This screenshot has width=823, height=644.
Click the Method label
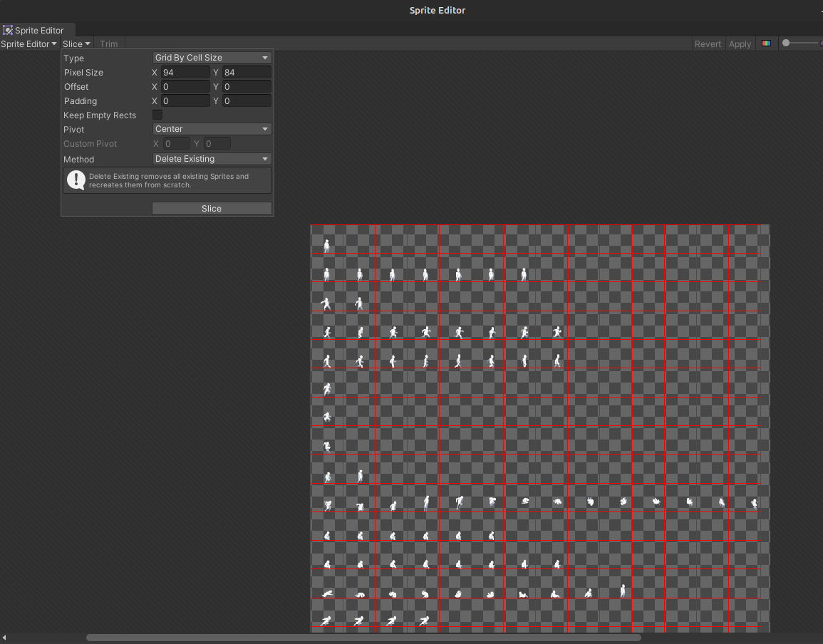click(78, 159)
